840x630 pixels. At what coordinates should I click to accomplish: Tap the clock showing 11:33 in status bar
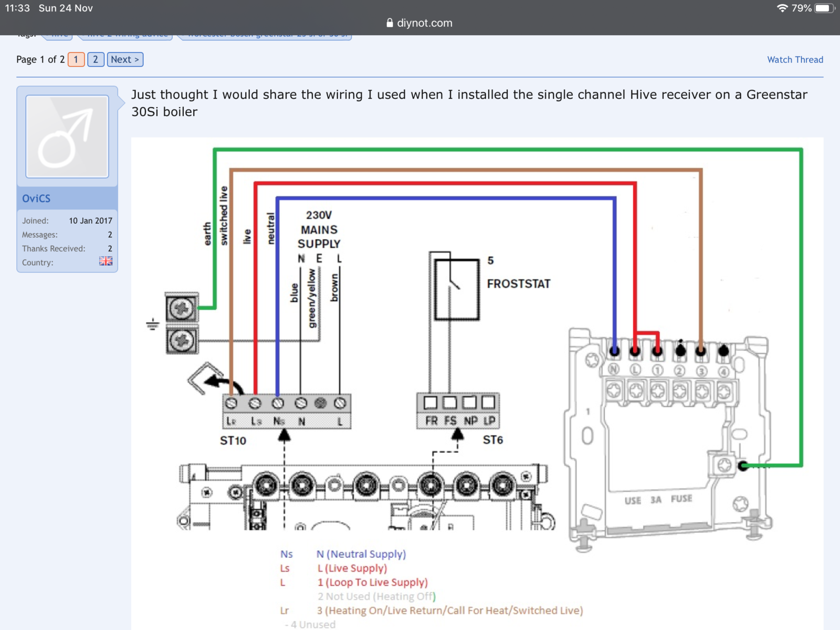[17, 8]
